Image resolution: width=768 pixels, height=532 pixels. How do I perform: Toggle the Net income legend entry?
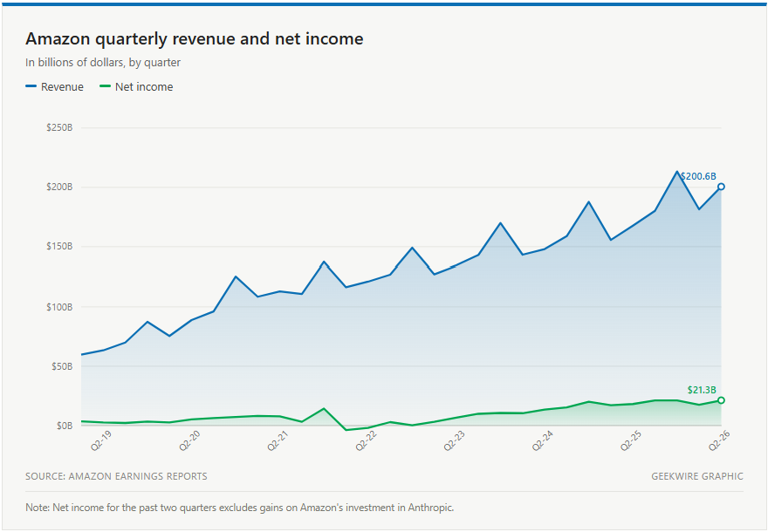[136, 86]
